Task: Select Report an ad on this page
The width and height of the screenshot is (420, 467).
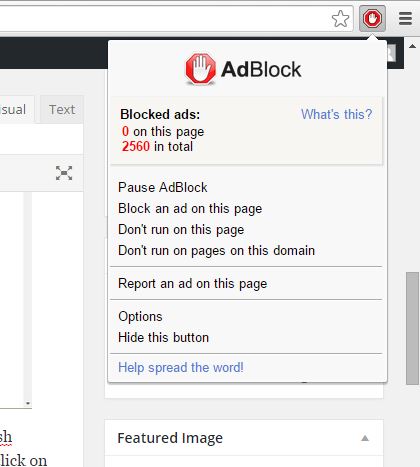Action: click(193, 284)
